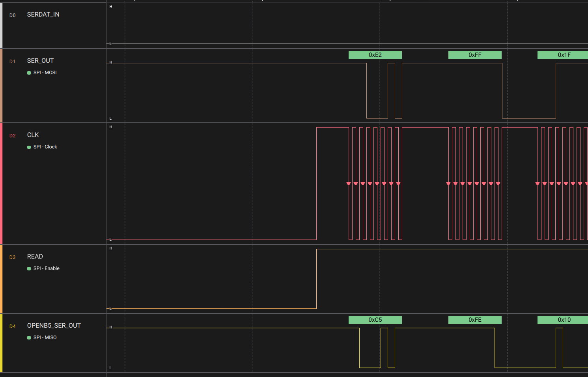Click the SERDAT_IN channel name
Screen dimensions: 588x377
click(x=43, y=15)
